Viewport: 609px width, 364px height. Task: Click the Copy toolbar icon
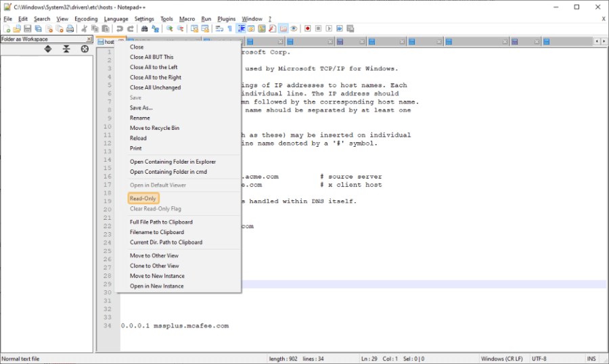click(95, 28)
